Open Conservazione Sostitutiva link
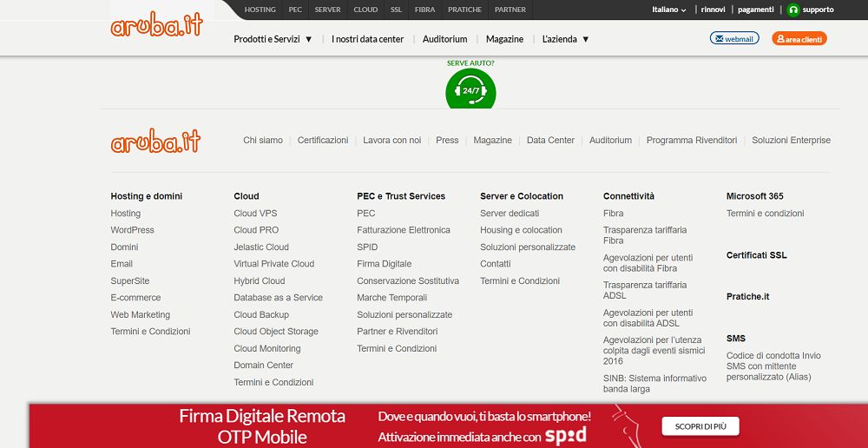The height and width of the screenshot is (448, 868). click(408, 280)
